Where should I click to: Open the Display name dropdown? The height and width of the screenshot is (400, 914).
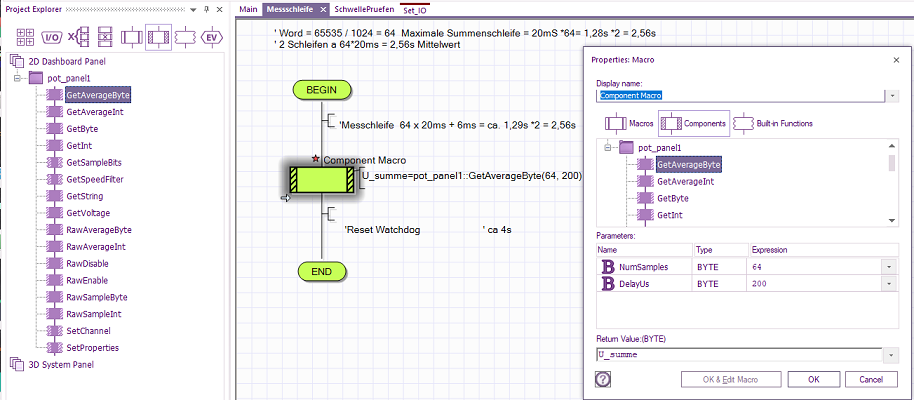(890, 96)
